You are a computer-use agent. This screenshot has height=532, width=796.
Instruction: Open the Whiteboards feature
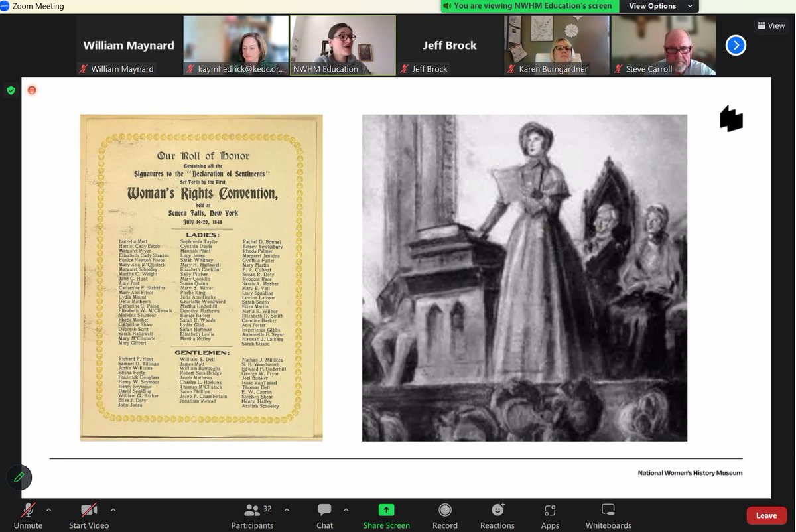pyautogui.click(x=608, y=515)
